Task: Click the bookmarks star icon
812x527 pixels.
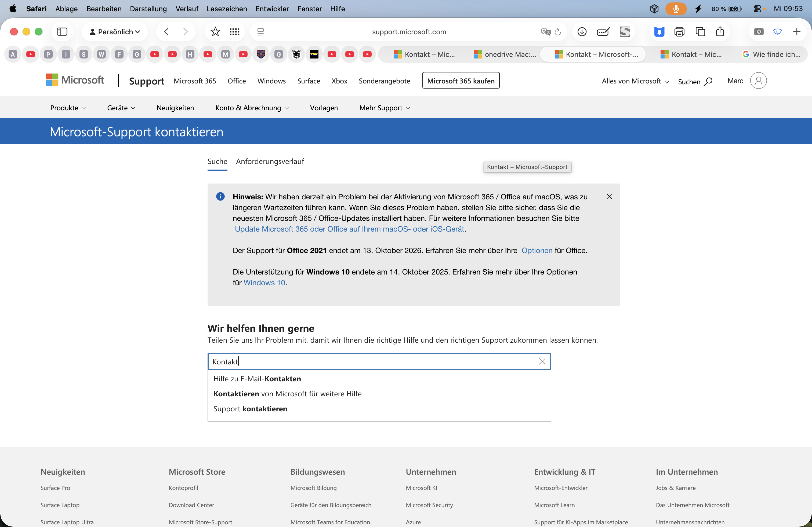Action: pyautogui.click(x=215, y=32)
